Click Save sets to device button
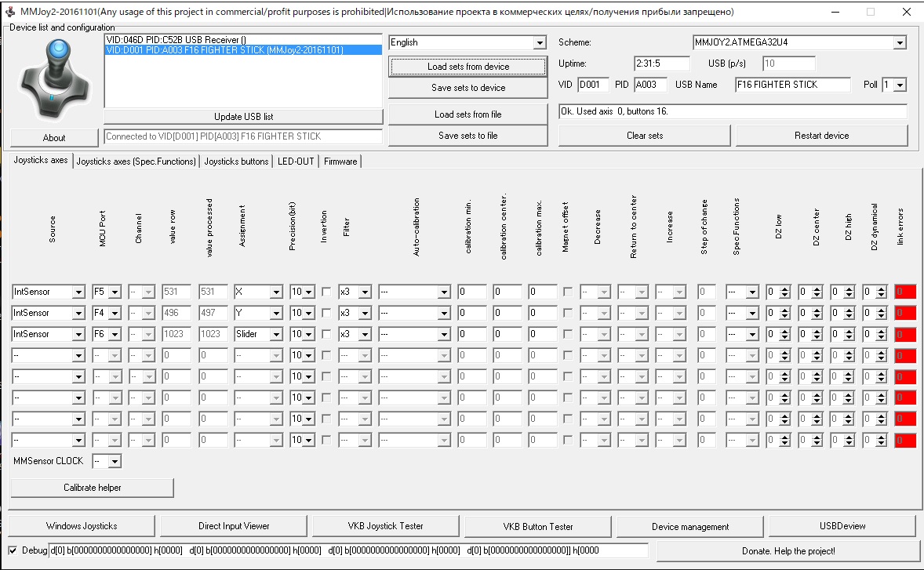This screenshot has width=924, height=570. click(467, 88)
